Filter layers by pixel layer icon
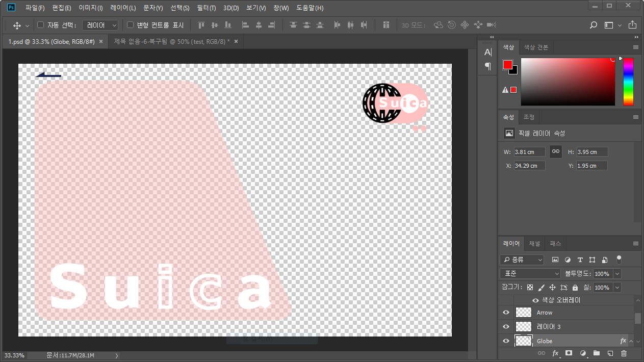644x362 pixels. [555, 260]
